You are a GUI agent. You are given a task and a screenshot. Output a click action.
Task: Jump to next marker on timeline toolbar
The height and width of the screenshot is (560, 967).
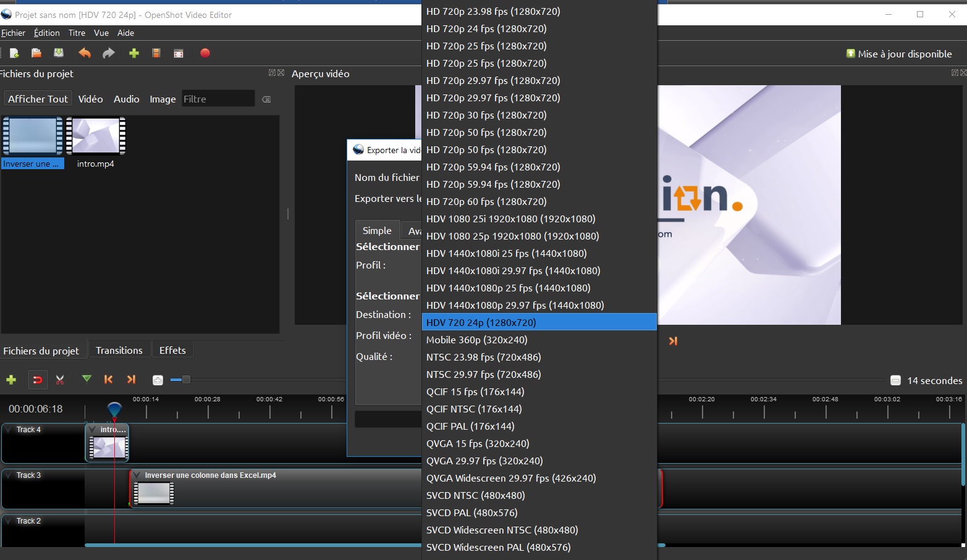pos(131,379)
